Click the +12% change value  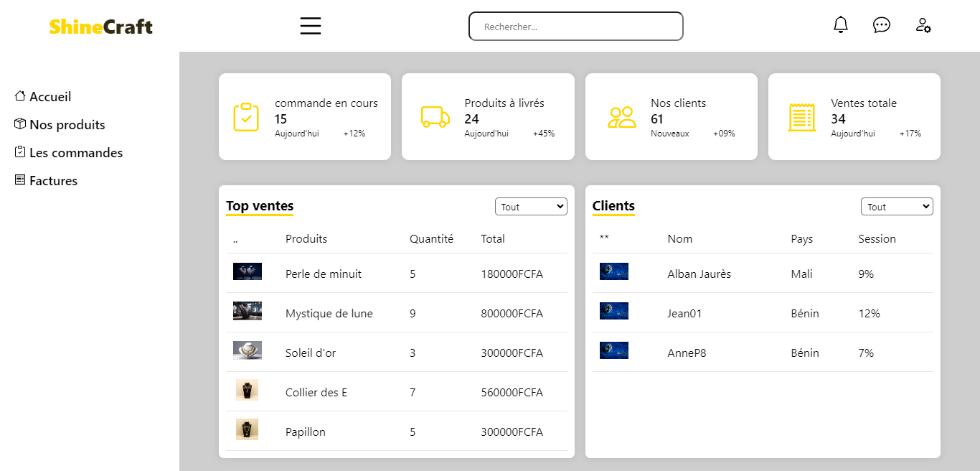pos(354,134)
